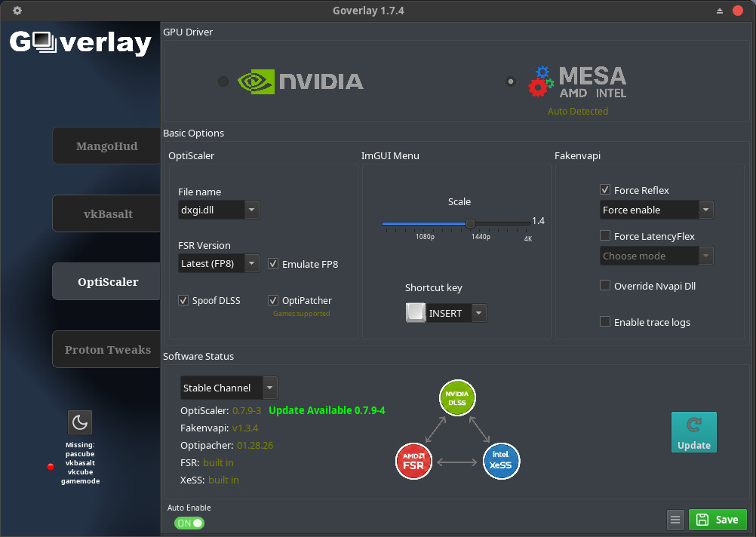
Task: Open the hamburger menu next to Save
Action: pyautogui.click(x=675, y=519)
